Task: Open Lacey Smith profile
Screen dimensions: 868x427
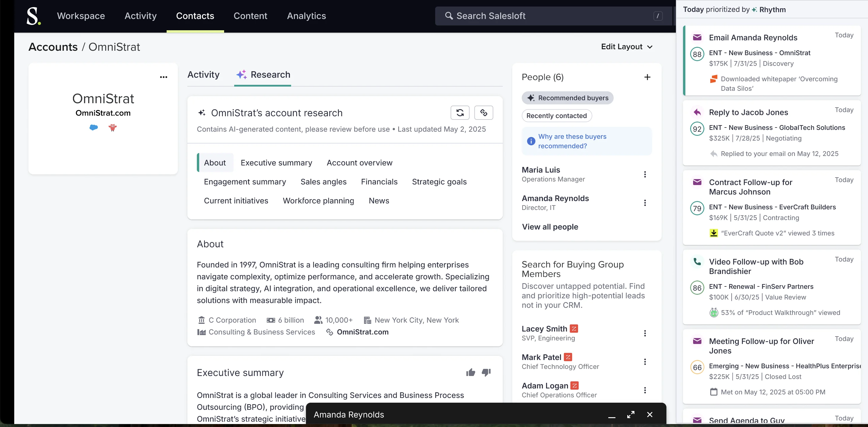Action: (x=545, y=329)
